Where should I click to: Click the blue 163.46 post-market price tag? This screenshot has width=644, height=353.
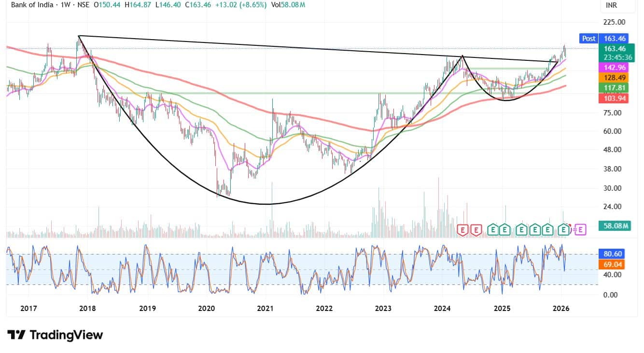615,39
